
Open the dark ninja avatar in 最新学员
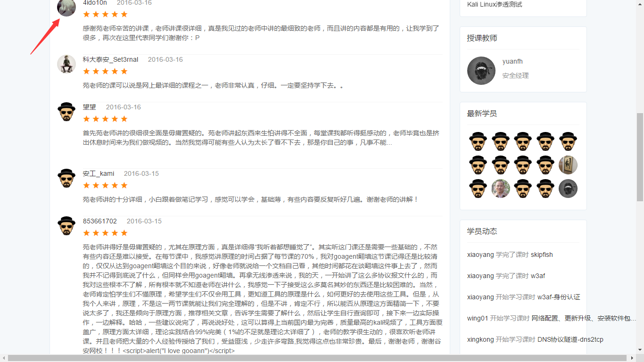pos(568,189)
